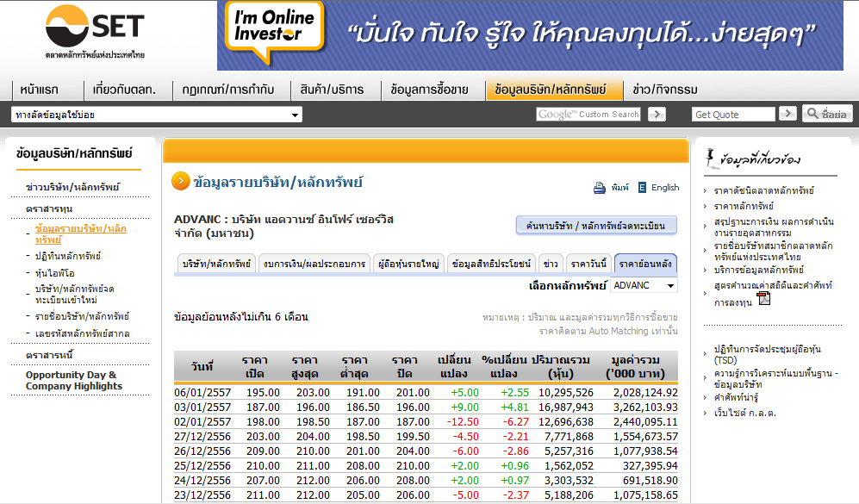Click the Google search arrow button
The image size is (859, 504).
pyautogui.click(x=657, y=114)
